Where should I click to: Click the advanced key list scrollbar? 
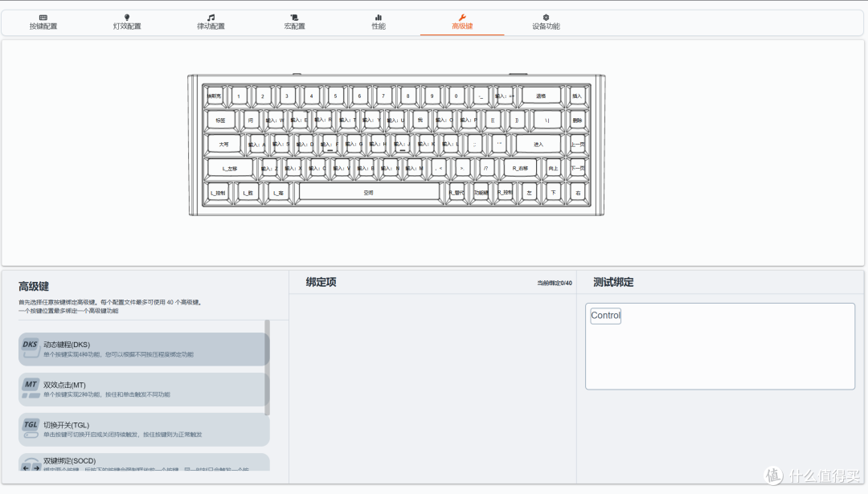[x=268, y=367]
